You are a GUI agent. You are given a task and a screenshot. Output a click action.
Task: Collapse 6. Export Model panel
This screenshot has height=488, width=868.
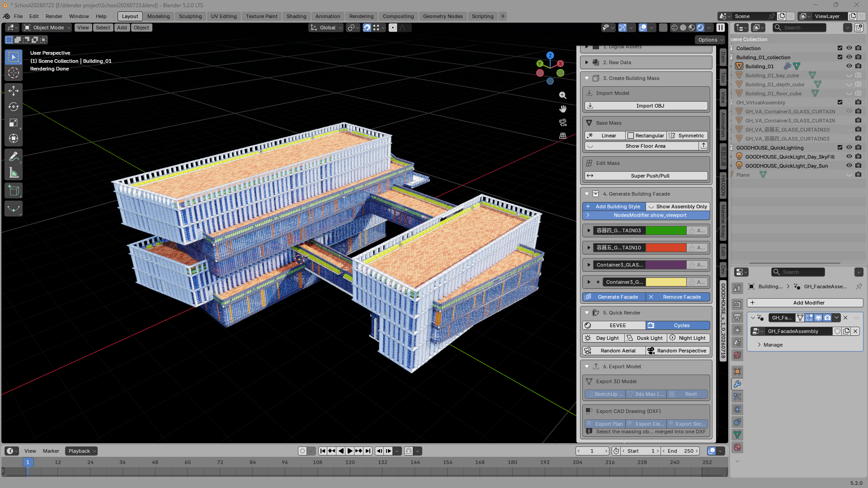[587, 366]
